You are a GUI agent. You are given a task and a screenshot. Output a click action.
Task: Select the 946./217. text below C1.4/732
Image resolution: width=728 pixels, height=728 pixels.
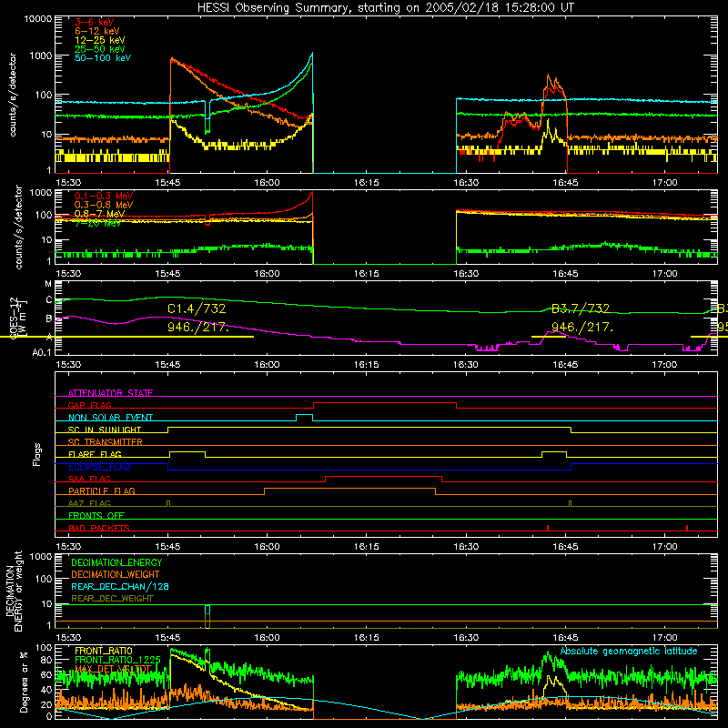(198, 328)
